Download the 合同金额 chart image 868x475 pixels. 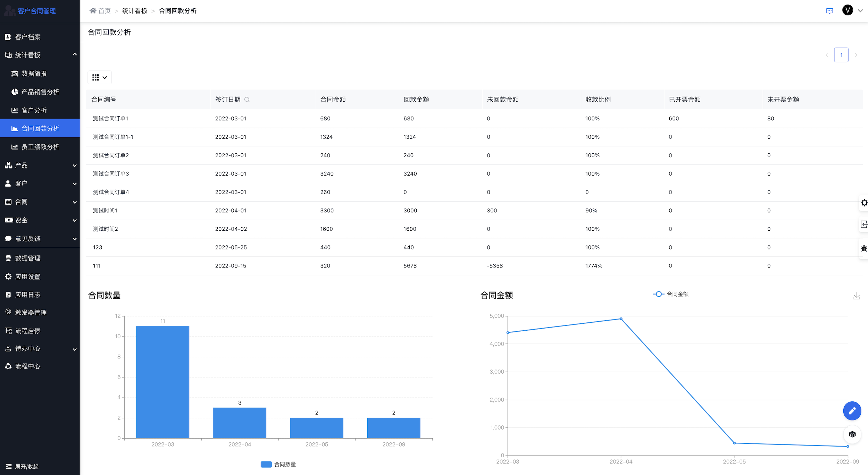pos(857,296)
